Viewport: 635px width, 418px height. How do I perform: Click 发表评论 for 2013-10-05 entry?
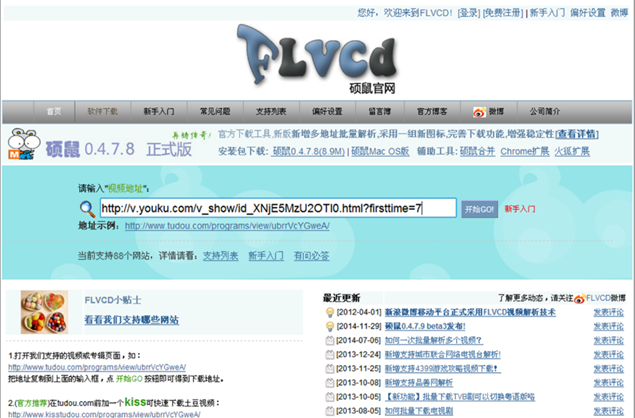tap(609, 397)
